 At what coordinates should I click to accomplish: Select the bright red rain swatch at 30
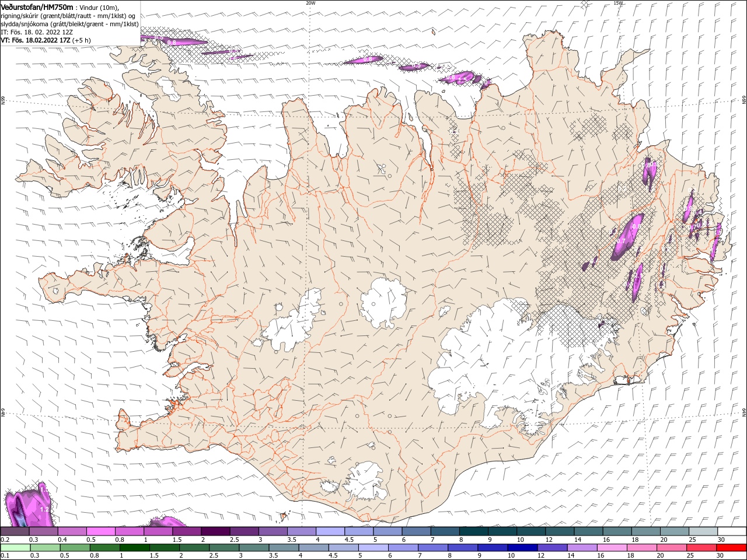(x=731, y=547)
